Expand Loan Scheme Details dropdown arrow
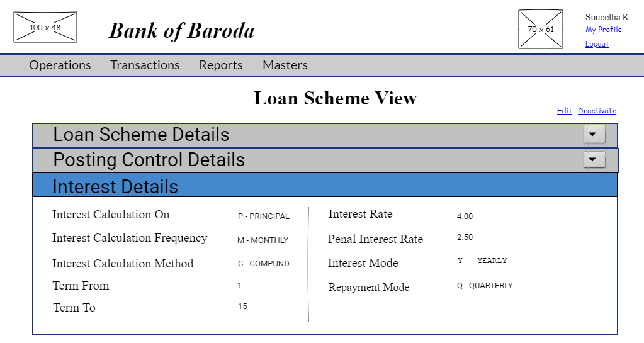Image resolution: width=644 pixels, height=343 pixels. [x=594, y=134]
